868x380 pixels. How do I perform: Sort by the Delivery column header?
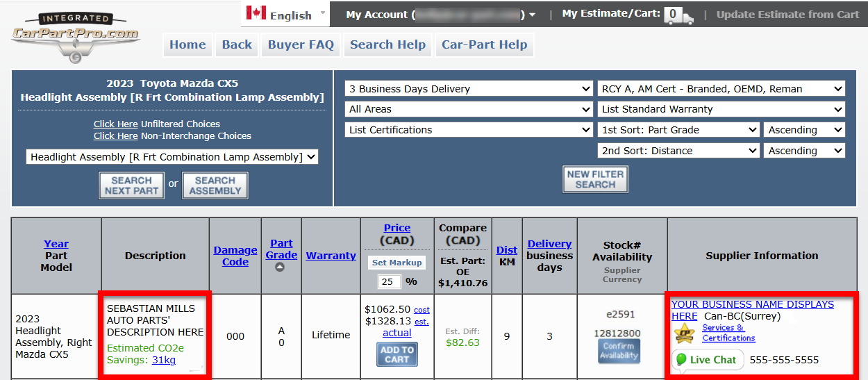[549, 244]
